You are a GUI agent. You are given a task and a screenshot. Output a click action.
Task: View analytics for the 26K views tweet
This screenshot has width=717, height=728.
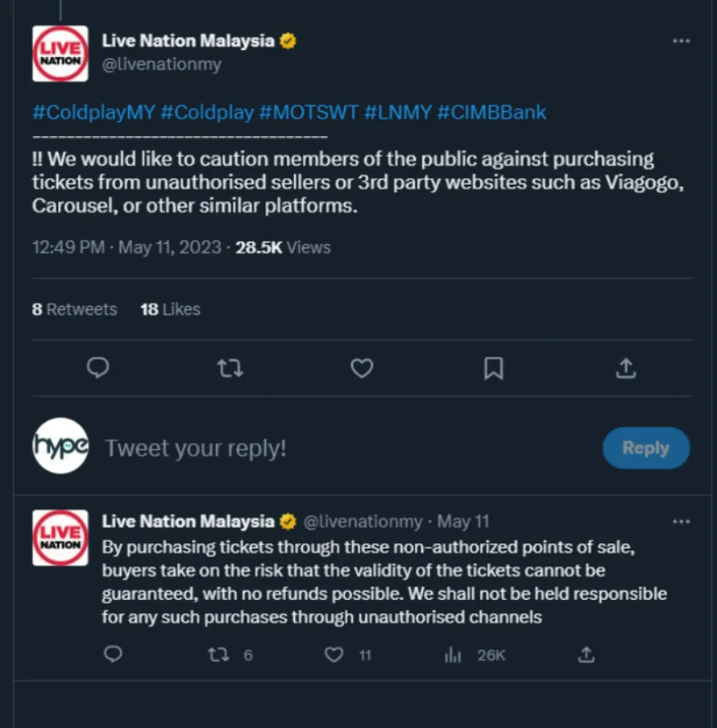click(x=453, y=655)
